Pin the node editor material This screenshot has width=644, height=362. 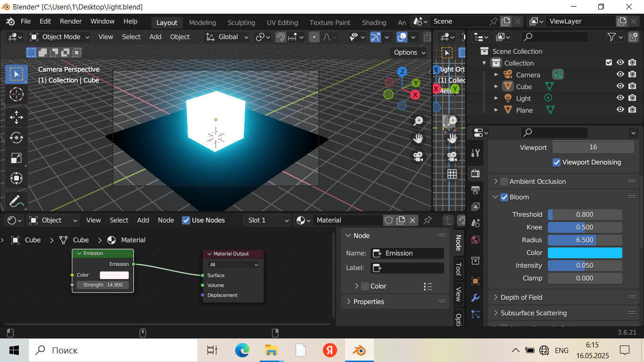click(x=428, y=220)
